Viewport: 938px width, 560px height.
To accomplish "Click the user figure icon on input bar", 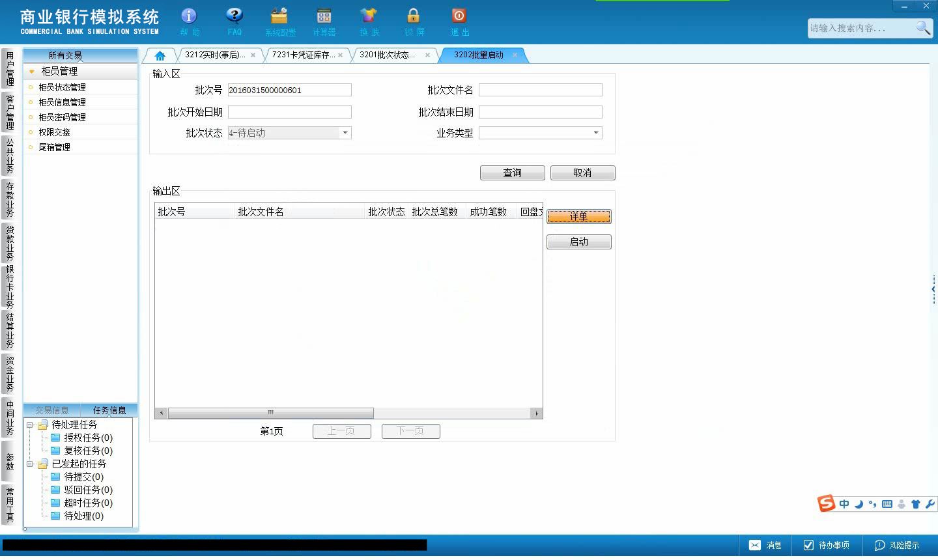I will (902, 504).
